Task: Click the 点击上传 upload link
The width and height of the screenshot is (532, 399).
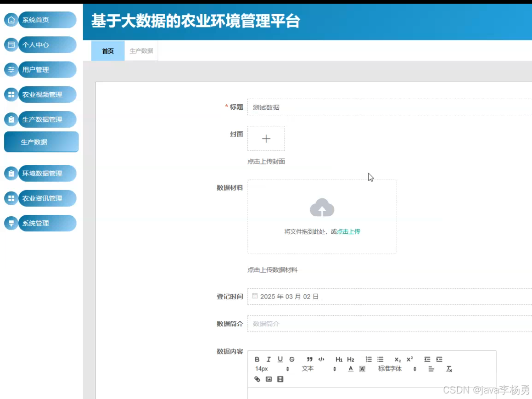Action: [348, 231]
